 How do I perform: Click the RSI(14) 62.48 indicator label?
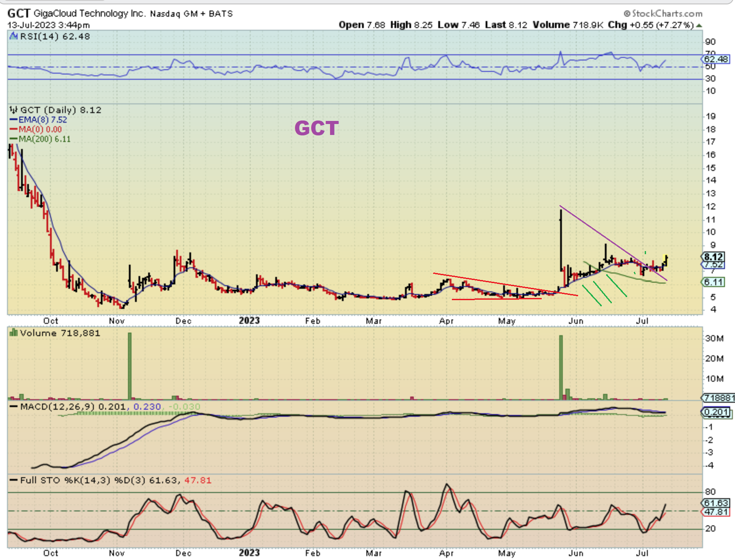point(55,36)
